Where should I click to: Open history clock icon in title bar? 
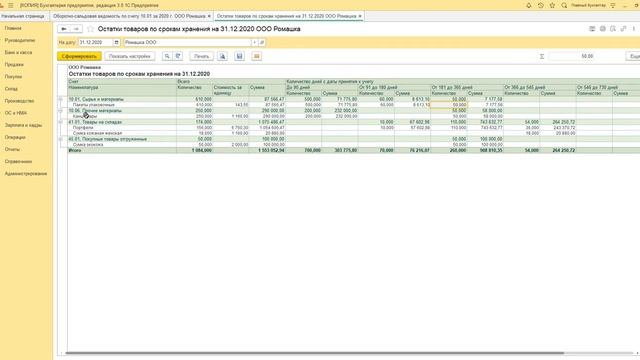click(540, 5)
